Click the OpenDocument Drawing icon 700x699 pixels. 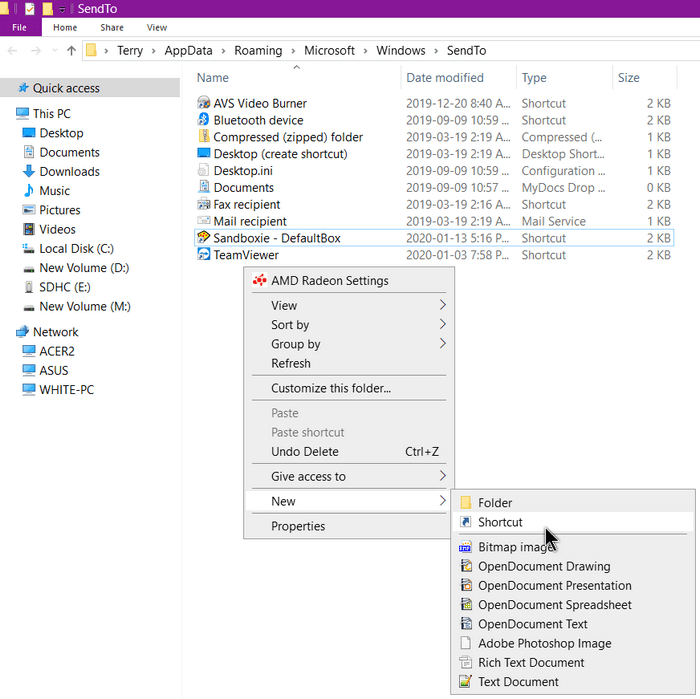click(x=466, y=566)
